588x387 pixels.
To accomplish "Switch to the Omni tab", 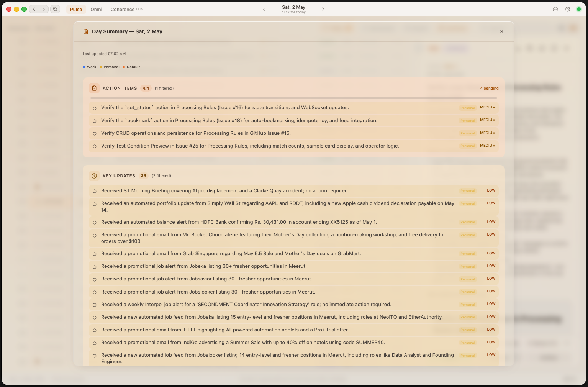I will click(x=96, y=9).
